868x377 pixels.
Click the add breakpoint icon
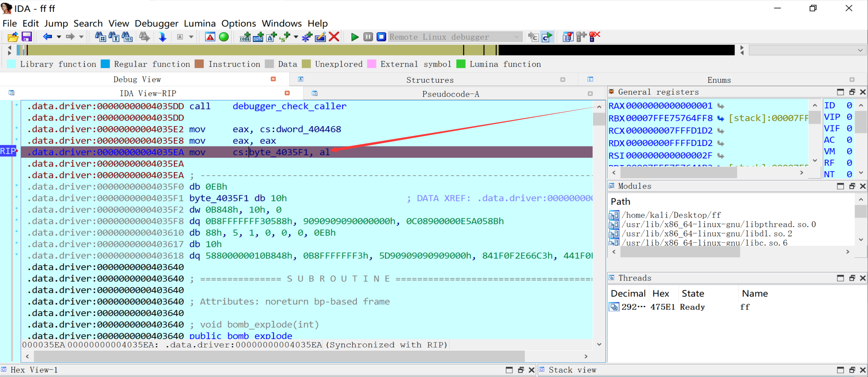tap(581, 37)
